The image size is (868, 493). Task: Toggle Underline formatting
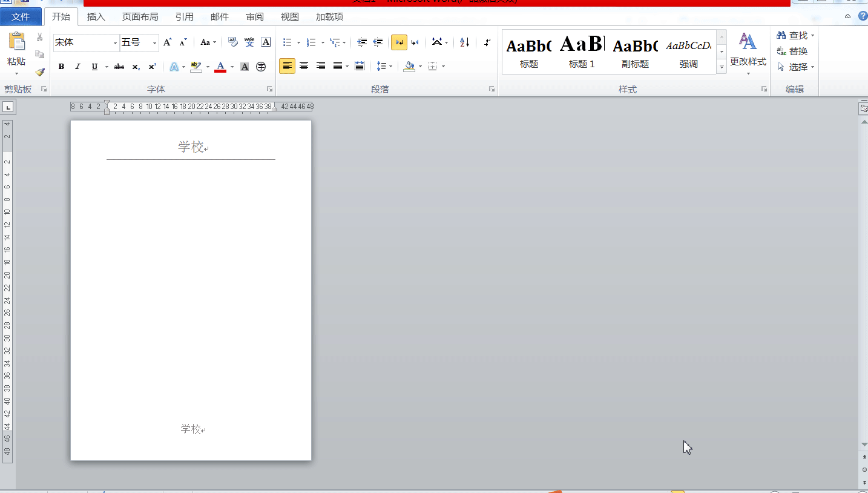pyautogui.click(x=94, y=67)
